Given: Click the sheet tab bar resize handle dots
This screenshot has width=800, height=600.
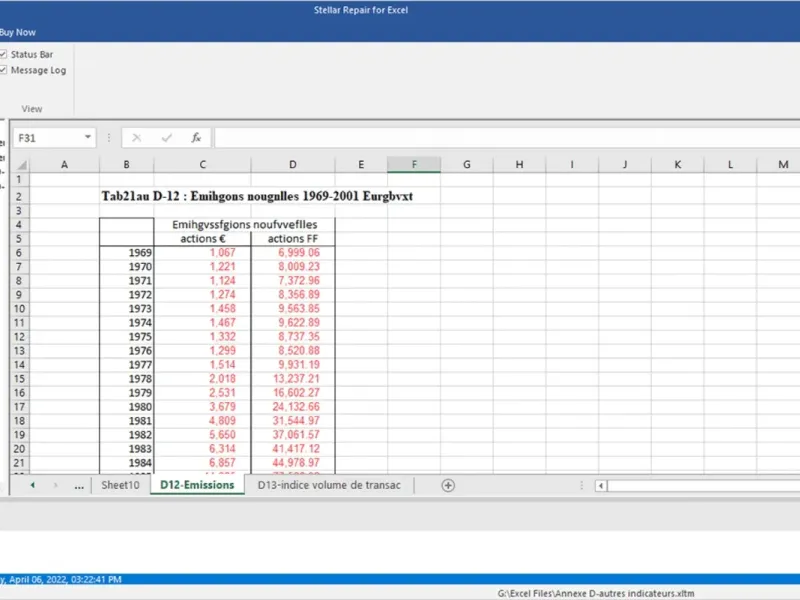Looking at the screenshot, I should point(581,485).
